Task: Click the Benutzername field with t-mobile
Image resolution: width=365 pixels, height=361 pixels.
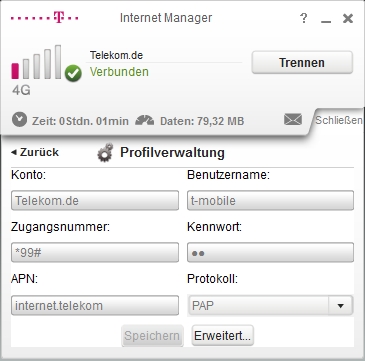Action: pos(270,201)
